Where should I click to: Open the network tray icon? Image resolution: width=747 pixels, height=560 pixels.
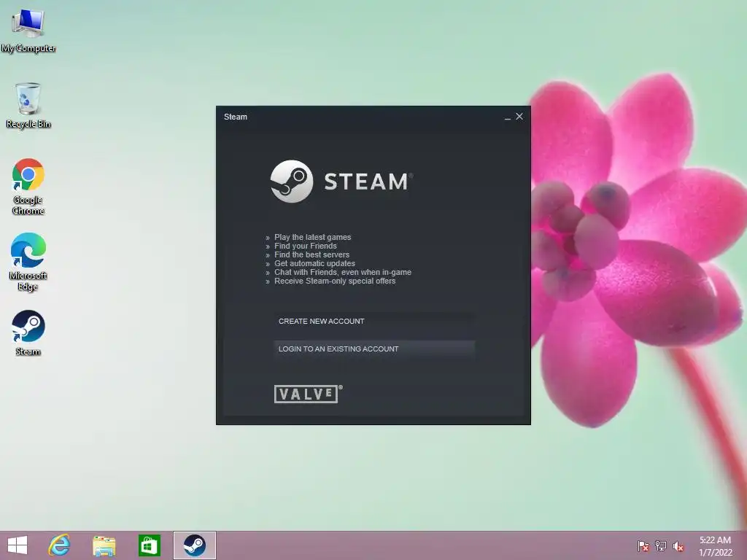coord(661,545)
